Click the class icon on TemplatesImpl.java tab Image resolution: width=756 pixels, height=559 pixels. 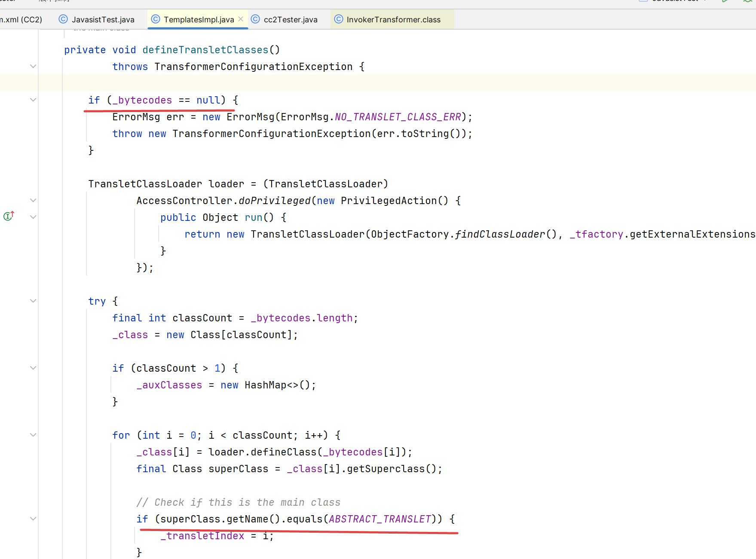click(156, 19)
